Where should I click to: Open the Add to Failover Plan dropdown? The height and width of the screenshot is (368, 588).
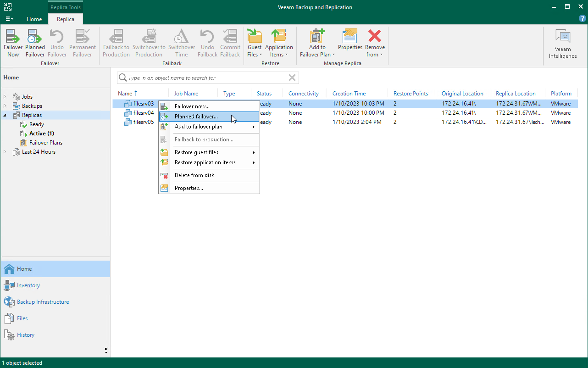(x=317, y=43)
